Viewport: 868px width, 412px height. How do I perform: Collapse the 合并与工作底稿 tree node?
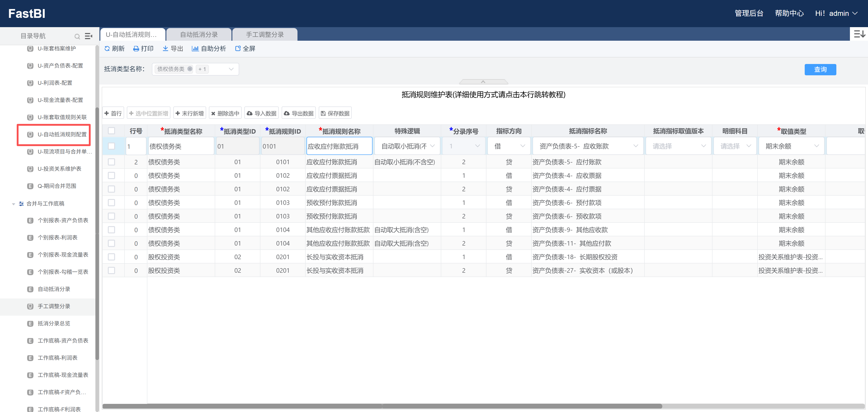pyautogui.click(x=14, y=204)
